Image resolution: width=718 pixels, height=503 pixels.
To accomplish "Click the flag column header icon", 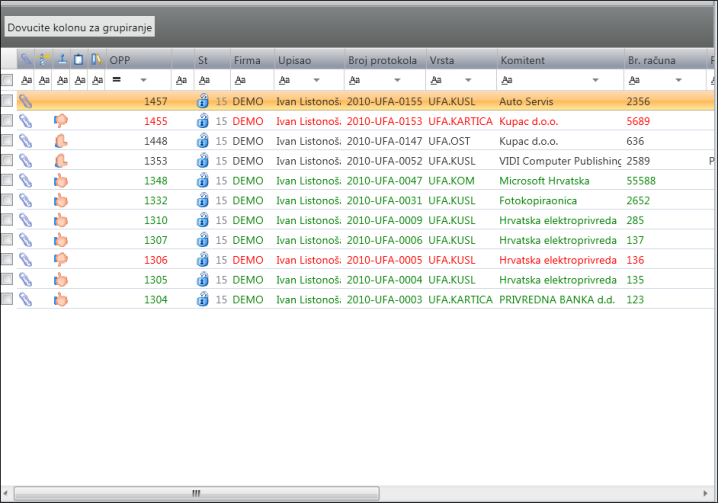I will click(x=44, y=60).
